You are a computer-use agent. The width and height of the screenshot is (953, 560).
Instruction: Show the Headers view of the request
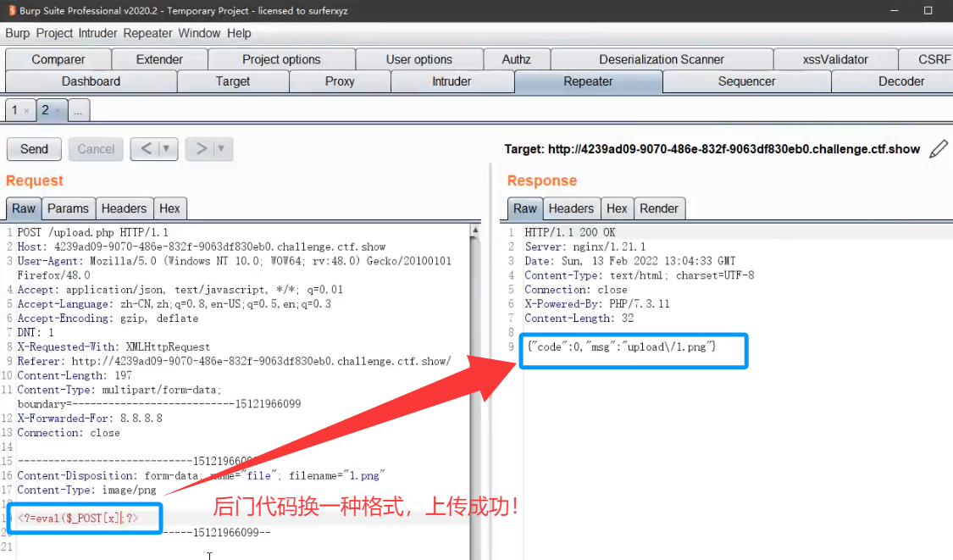point(124,208)
